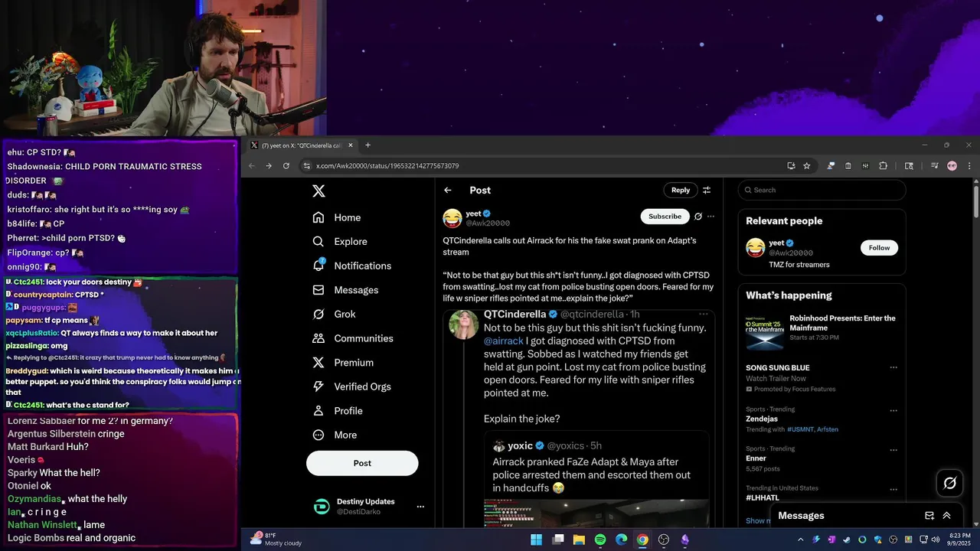This screenshot has width=980, height=551.
Task: Expand the More menu in sidebar
Action: point(335,435)
